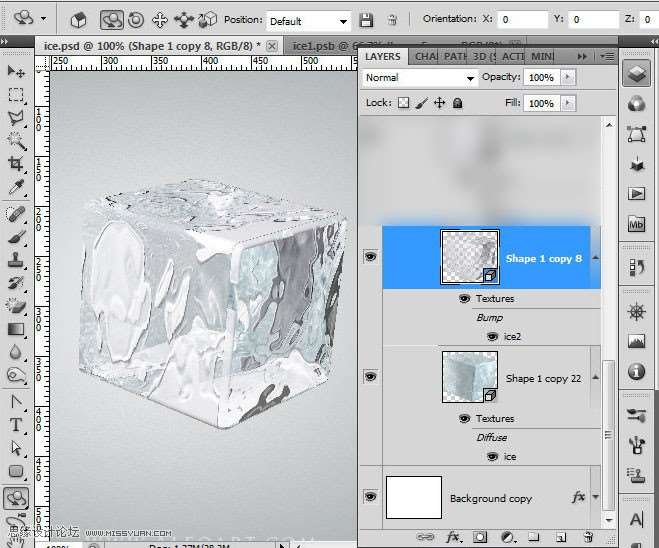The width and height of the screenshot is (659, 548).
Task: Activate 3D object Pan in options bar
Action: 160,20
